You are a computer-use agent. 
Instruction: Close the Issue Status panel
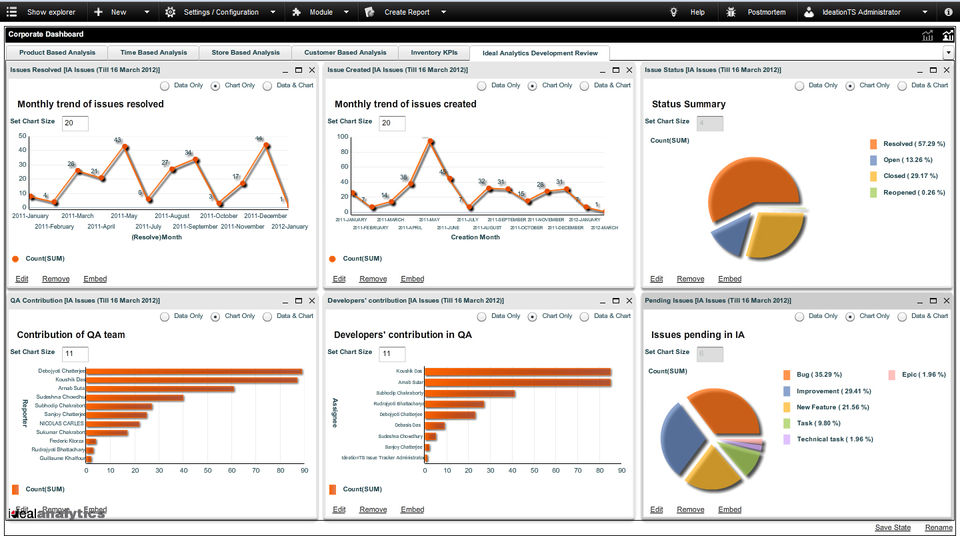pyautogui.click(x=947, y=70)
